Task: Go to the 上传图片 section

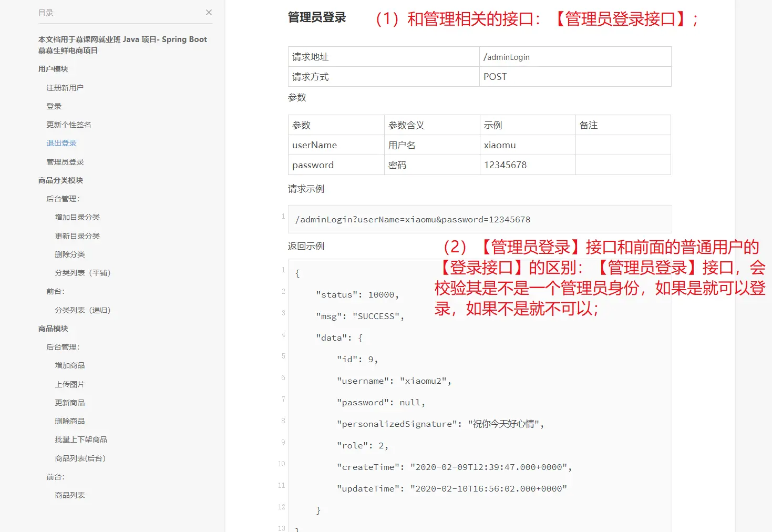Action: [70, 384]
